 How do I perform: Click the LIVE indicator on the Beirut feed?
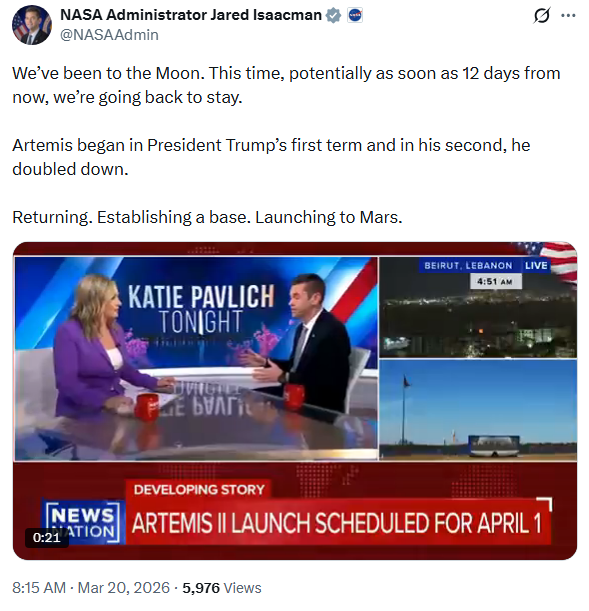click(536, 266)
